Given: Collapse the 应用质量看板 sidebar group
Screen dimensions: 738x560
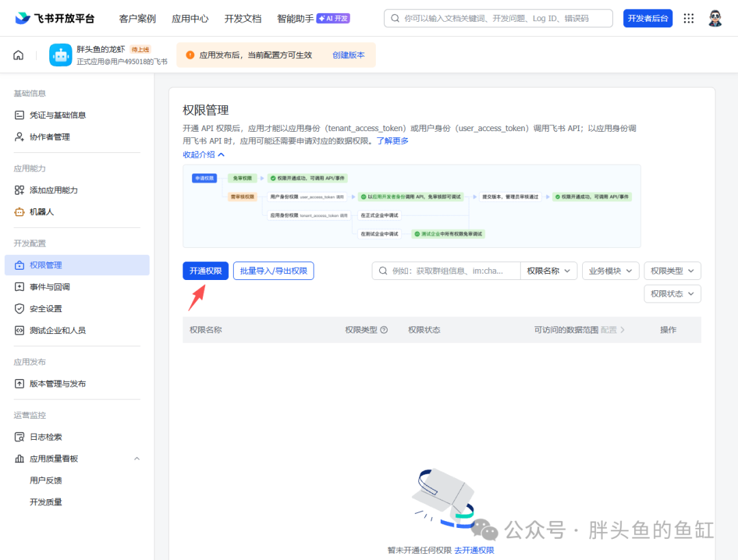Looking at the screenshot, I should [137, 458].
